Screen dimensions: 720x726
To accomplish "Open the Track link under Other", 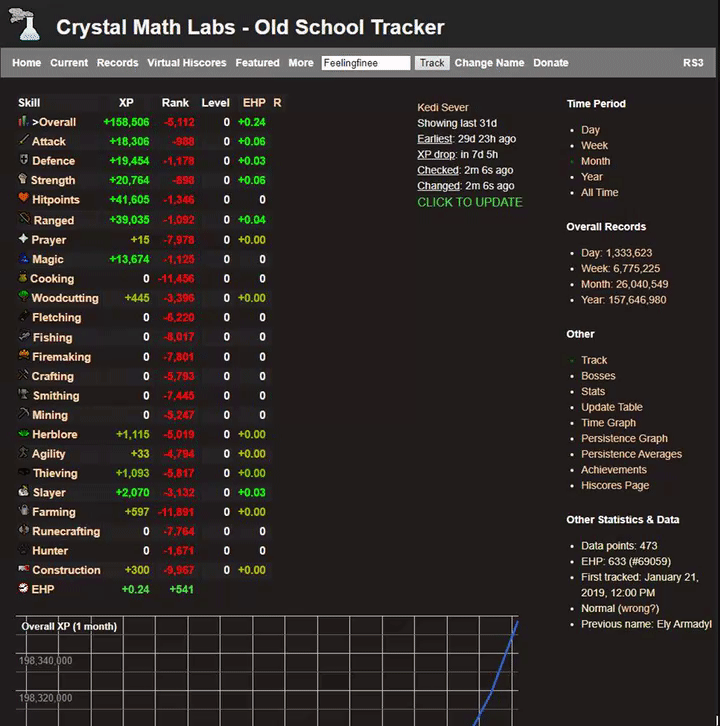I will [594, 360].
